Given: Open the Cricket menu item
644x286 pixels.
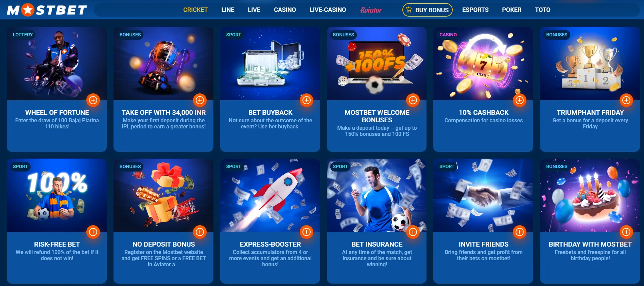Looking at the screenshot, I should [x=195, y=10].
